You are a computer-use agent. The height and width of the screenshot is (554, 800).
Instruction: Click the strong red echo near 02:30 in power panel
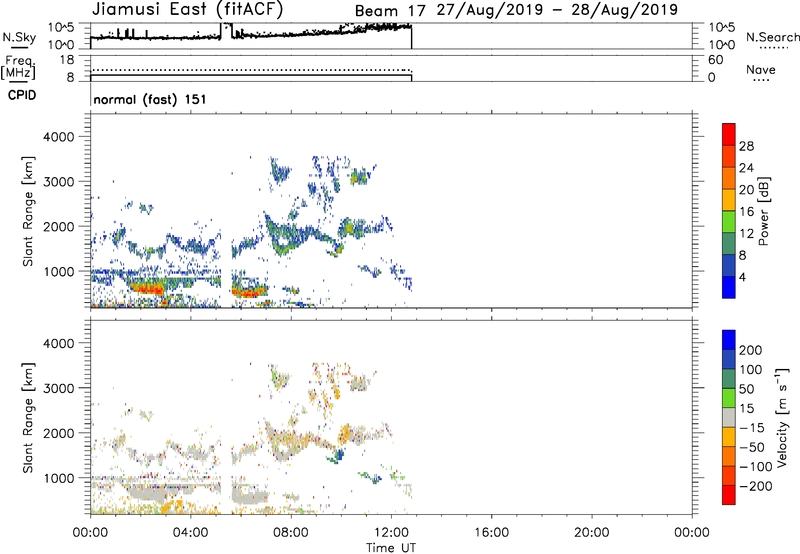[148, 289]
